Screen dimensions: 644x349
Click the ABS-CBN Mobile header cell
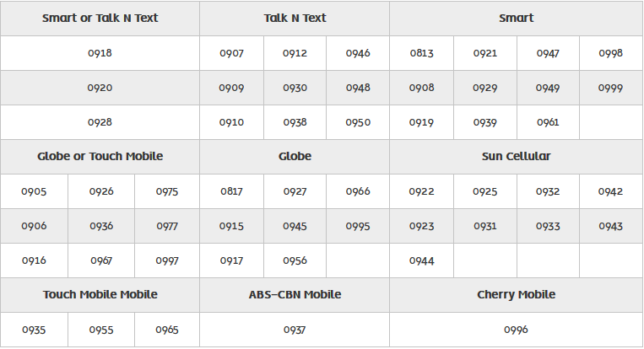tap(295, 294)
